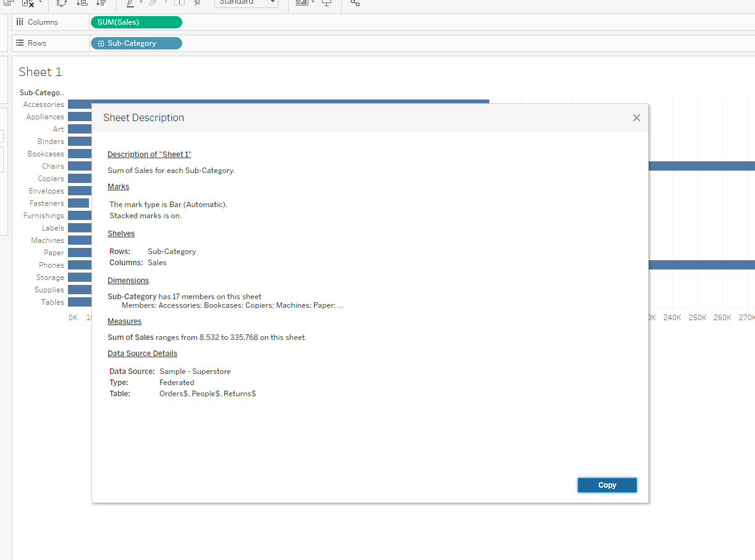Image resolution: width=755 pixels, height=560 pixels.
Task: Select the SUM(Sales) pill on Columns
Action: (137, 22)
